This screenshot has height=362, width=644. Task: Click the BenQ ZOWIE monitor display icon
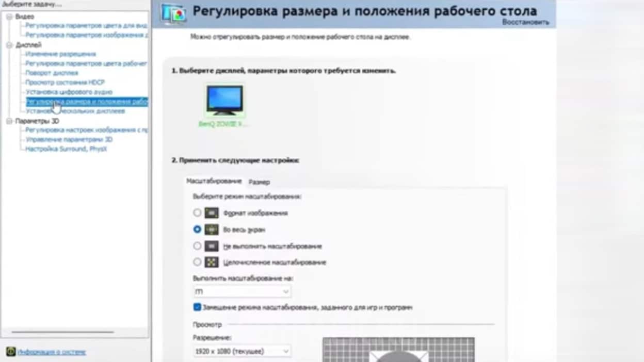click(224, 100)
